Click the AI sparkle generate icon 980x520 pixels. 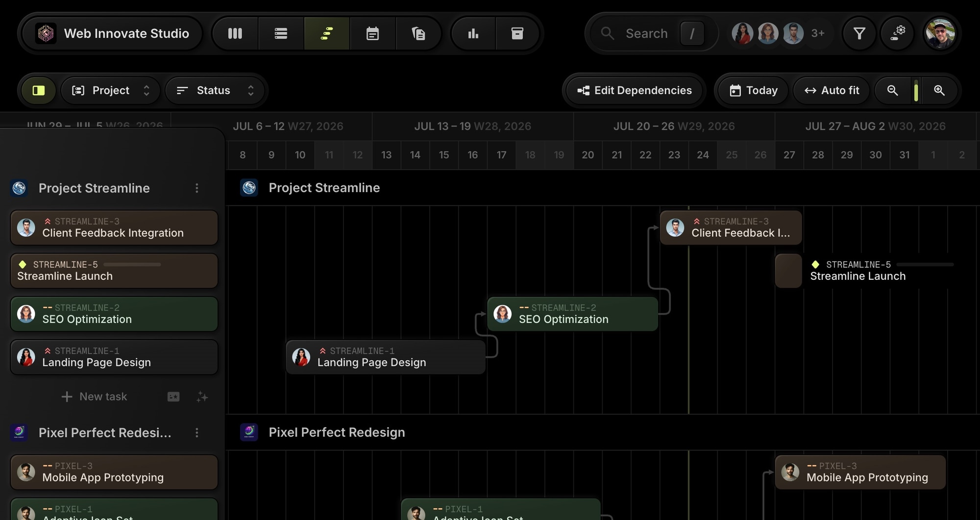coord(202,396)
